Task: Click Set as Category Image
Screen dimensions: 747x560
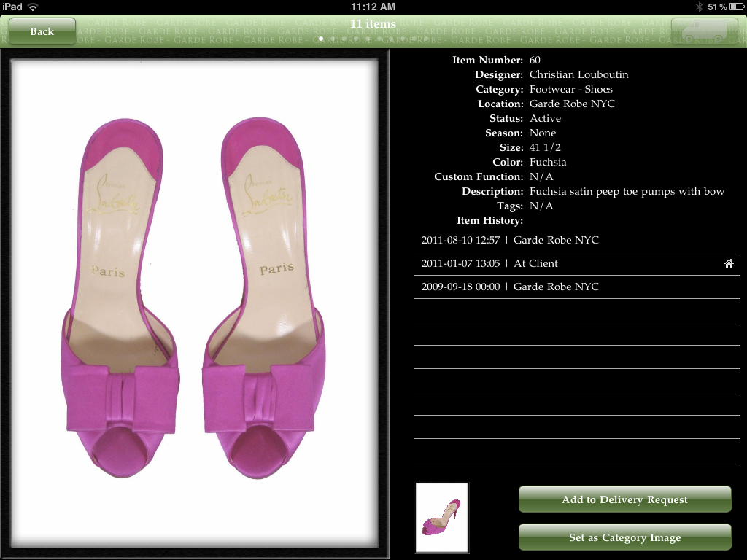Action: coord(624,537)
